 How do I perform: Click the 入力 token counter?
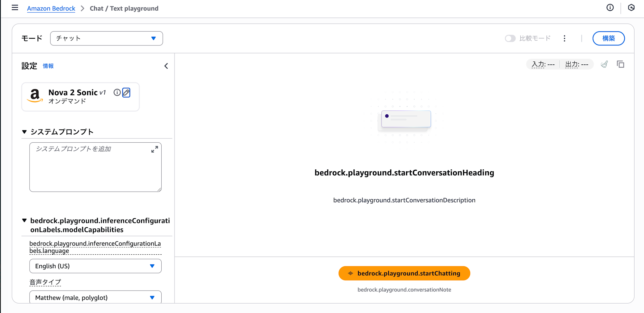[x=543, y=64]
